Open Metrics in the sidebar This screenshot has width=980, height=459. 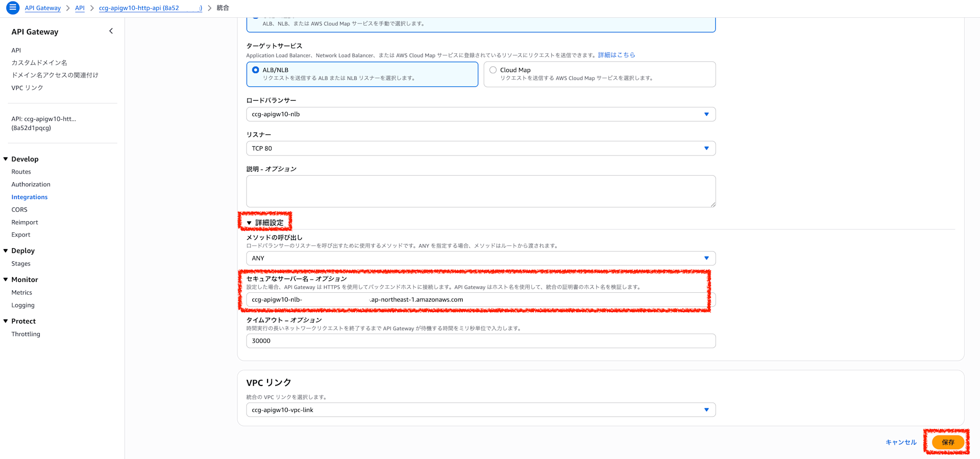(22, 293)
